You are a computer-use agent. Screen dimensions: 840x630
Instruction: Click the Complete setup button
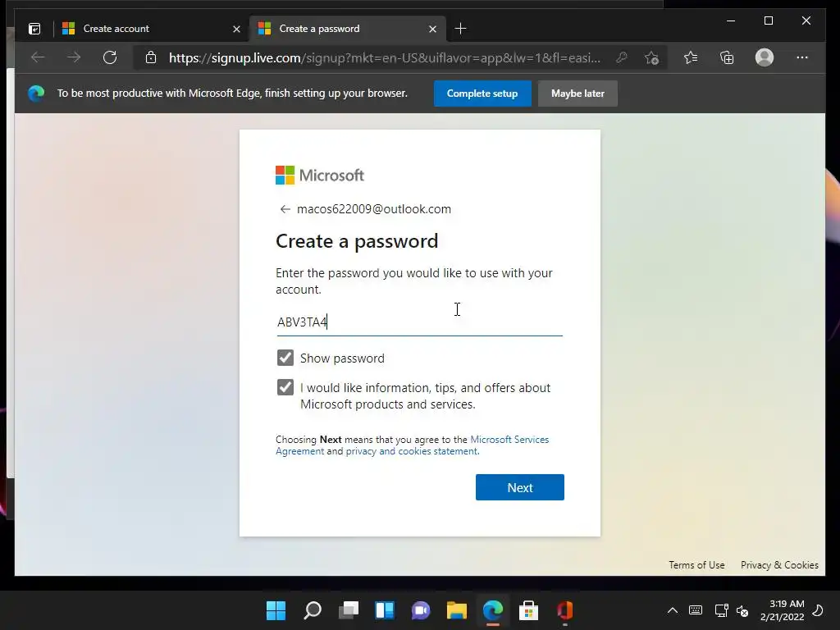[482, 94]
